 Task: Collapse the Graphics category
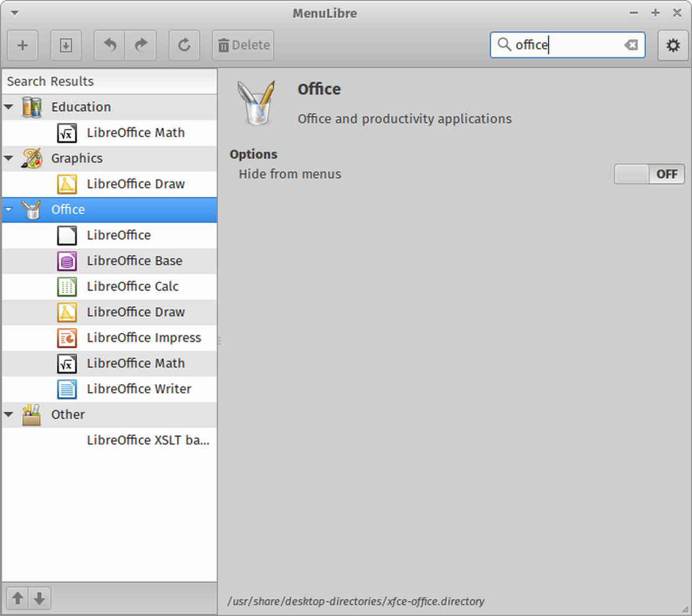point(9,158)
